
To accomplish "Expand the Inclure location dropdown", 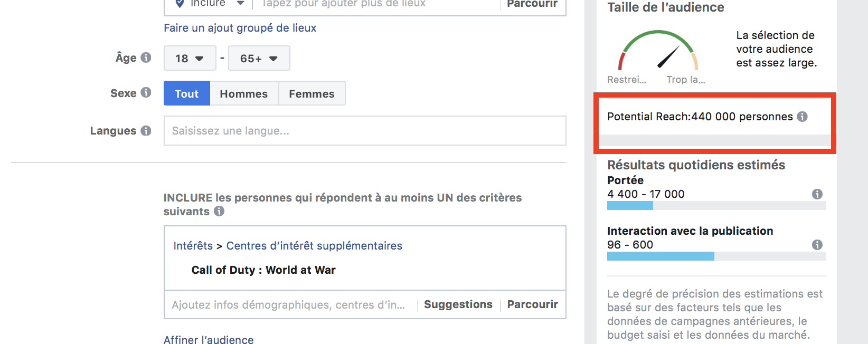I will tap(240, 4).
